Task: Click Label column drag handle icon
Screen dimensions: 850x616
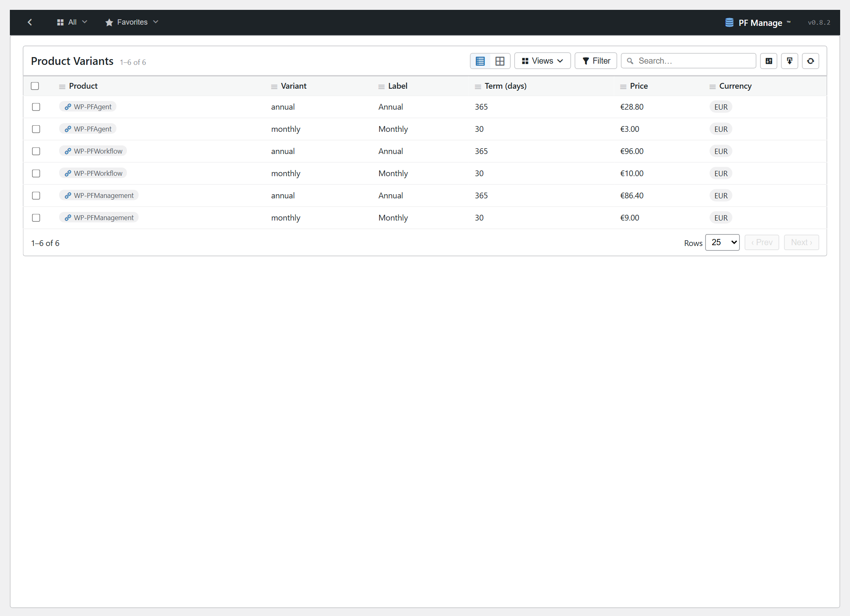Action: coord(381,87)
